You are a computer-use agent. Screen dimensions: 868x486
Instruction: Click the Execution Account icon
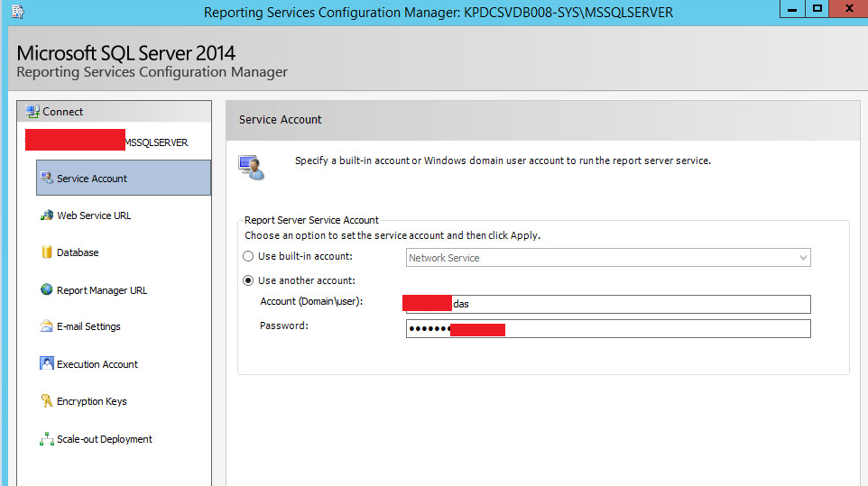(47, 363)
